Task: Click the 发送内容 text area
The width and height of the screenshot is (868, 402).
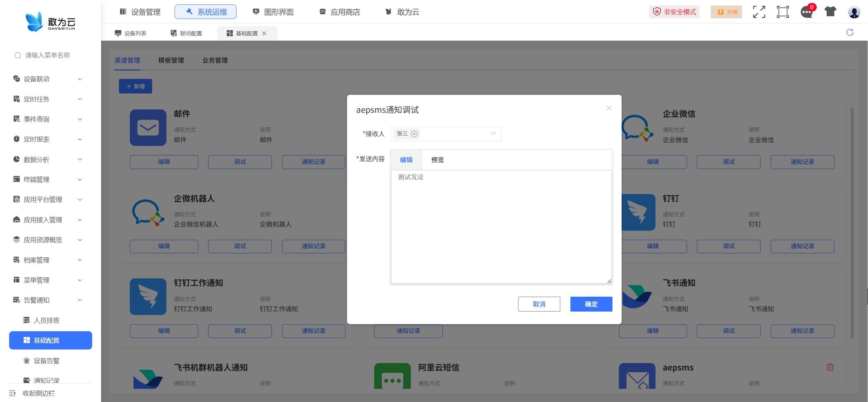Action: click(x=501, y=227)
